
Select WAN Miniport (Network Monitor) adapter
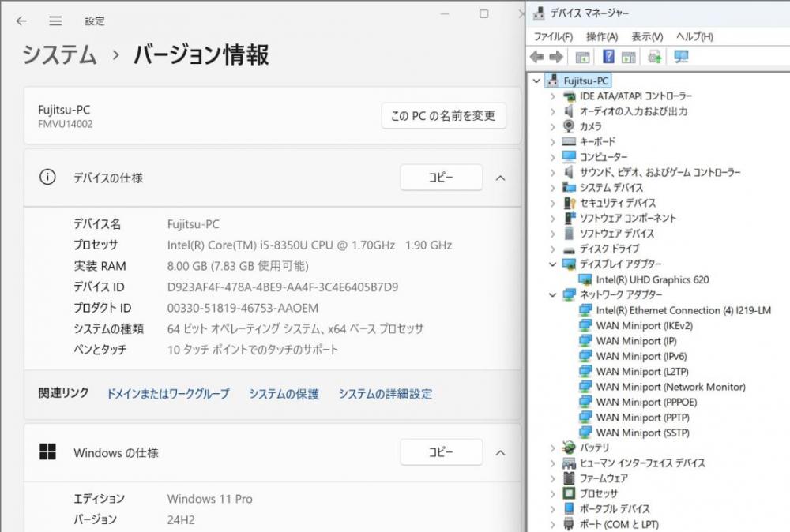coord(671,387)
